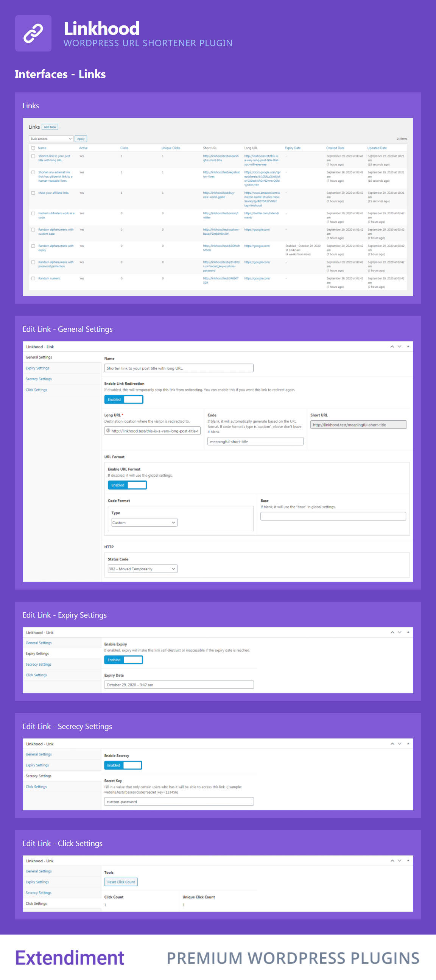Check the 'Random alphanumeric with password protection' row
436x980 pixels.
[x=33, y=262]
